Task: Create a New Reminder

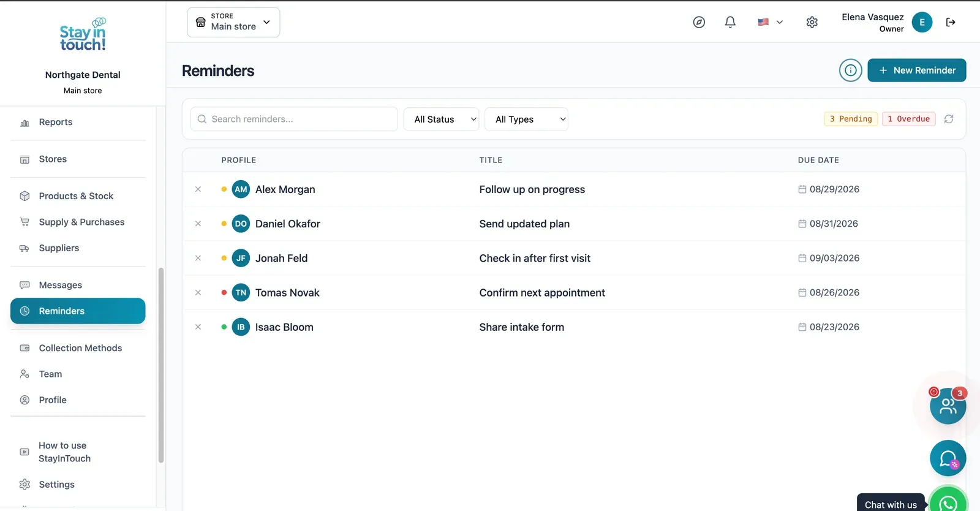Action: point(917,70)
